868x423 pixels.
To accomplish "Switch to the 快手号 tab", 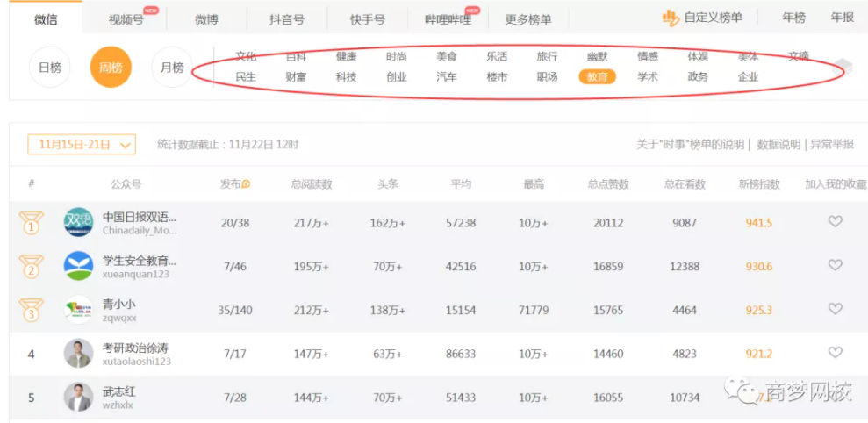I will (368, 20).
